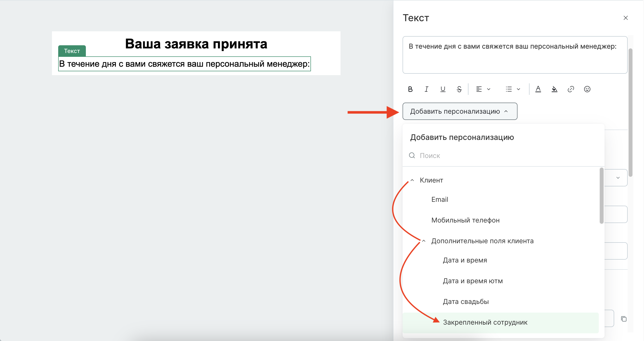
Task: Toggle italic formatting
Action: point(427,89)
